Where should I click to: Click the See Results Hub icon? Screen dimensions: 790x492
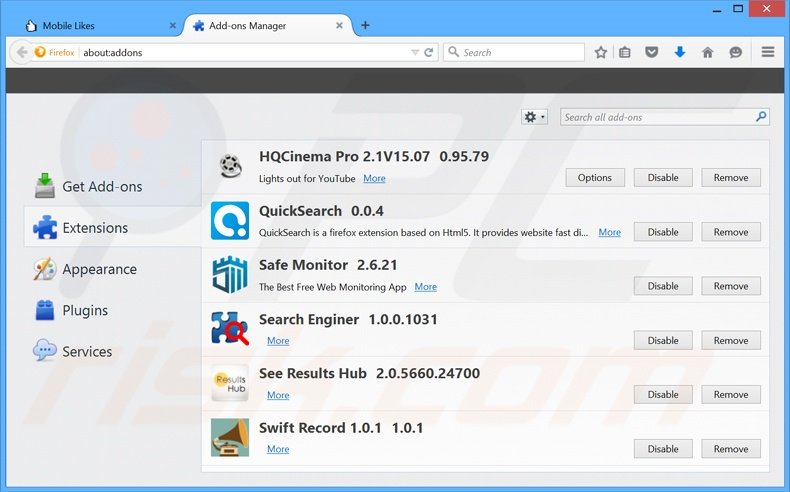(x=230, y=383)
